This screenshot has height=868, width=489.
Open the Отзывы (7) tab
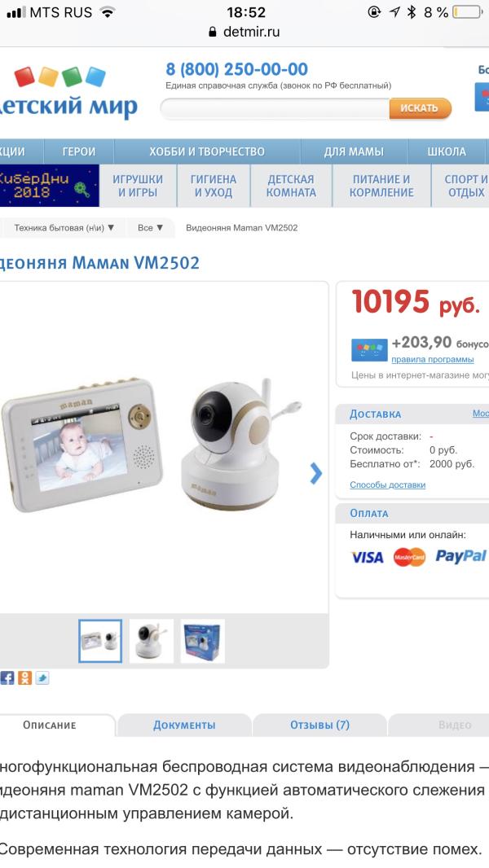(x=319, y=726)
